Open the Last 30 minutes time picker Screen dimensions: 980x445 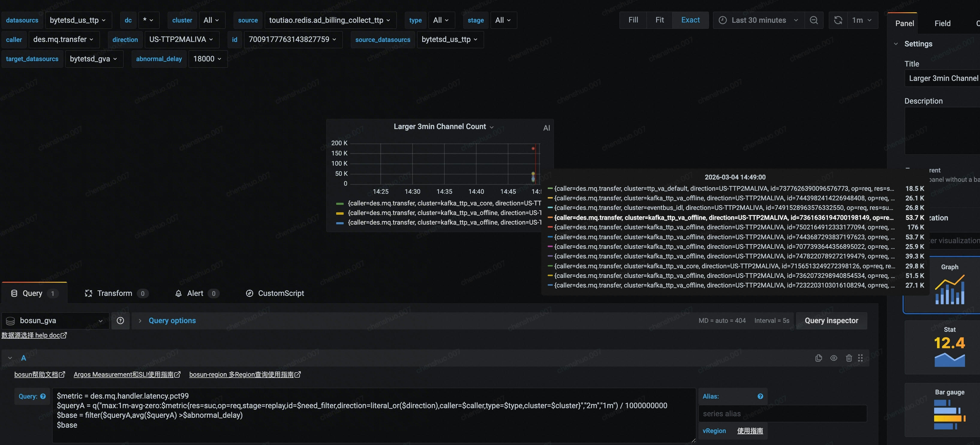pyautogui.click(x=759, y=20)
